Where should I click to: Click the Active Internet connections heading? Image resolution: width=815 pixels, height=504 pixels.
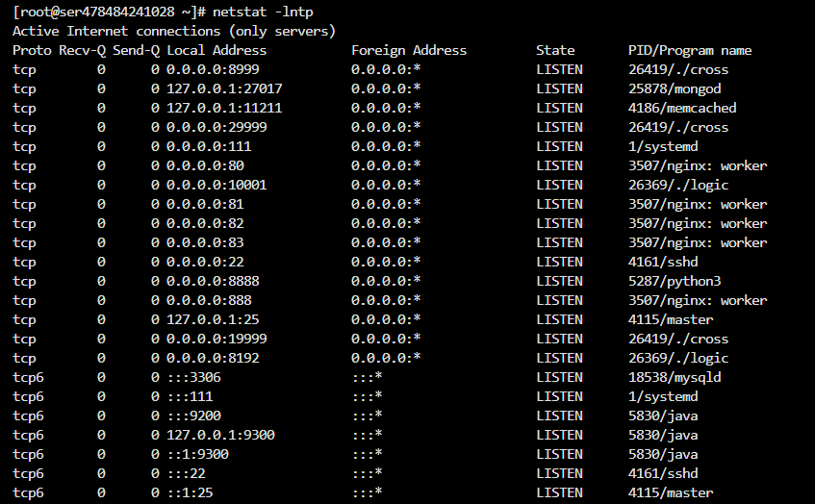pos(174,31)
